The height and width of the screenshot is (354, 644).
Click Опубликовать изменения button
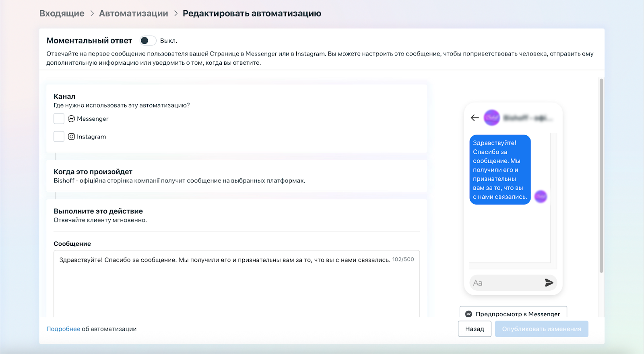541,329
